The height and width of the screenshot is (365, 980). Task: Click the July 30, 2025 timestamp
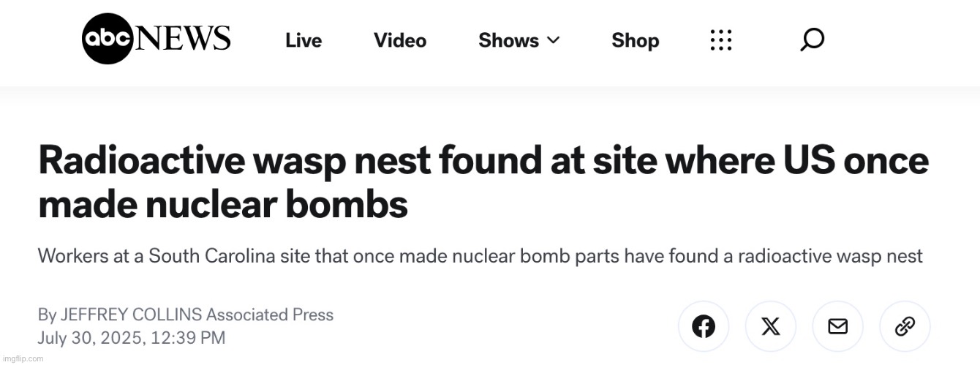131,338
